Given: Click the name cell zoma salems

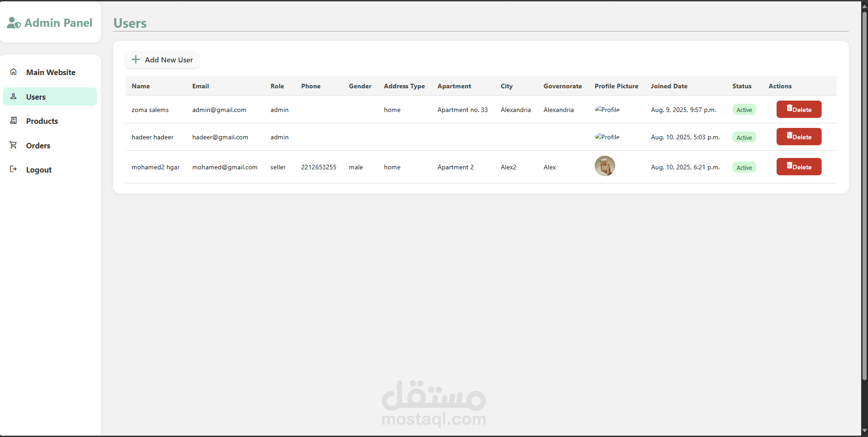Looking at the screenshot, I should point(150,110).
